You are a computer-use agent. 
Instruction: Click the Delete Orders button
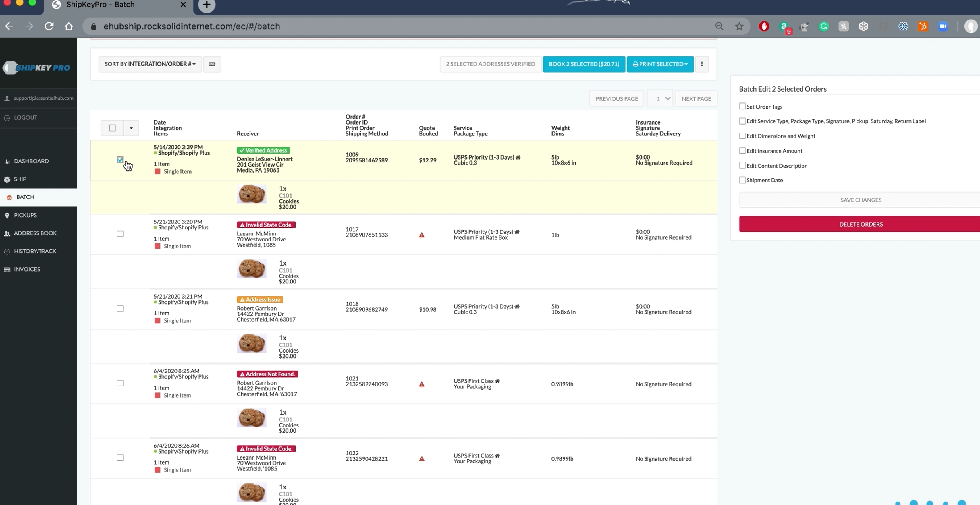(x=861, y=224)
